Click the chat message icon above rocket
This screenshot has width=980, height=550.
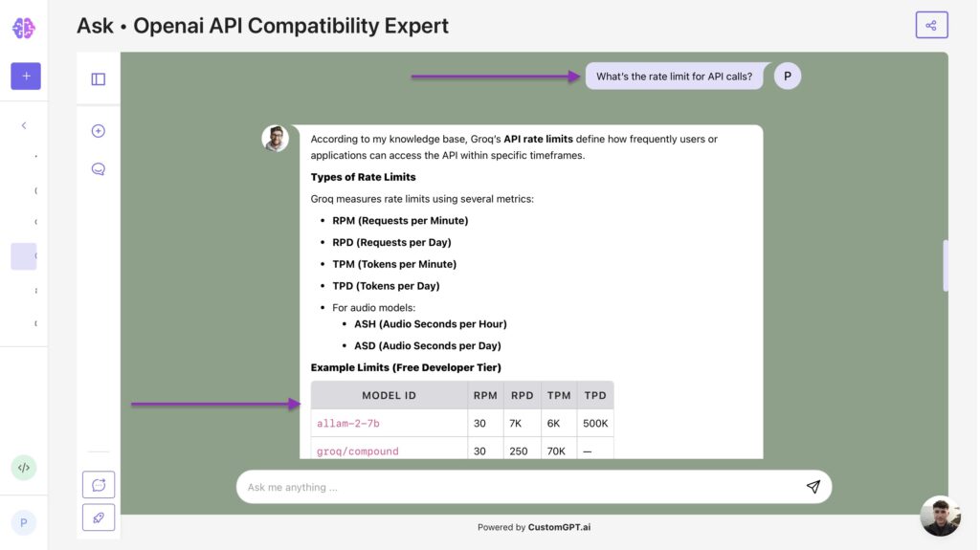coord(99,485)
